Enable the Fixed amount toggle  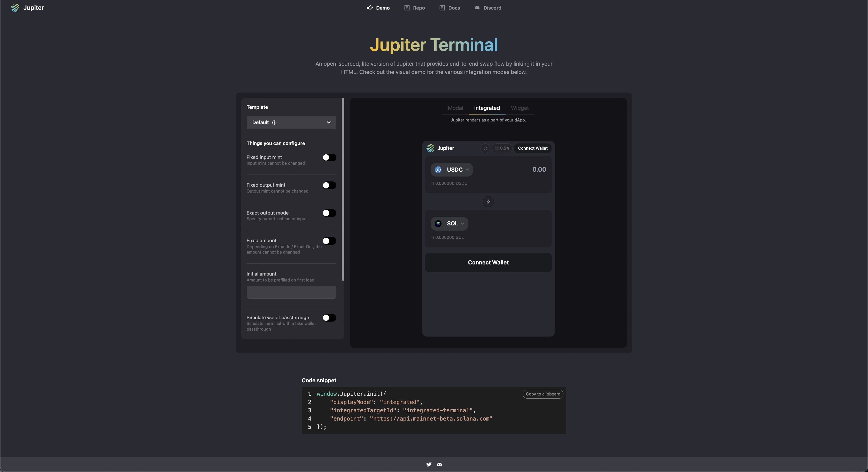click(329, 241)
